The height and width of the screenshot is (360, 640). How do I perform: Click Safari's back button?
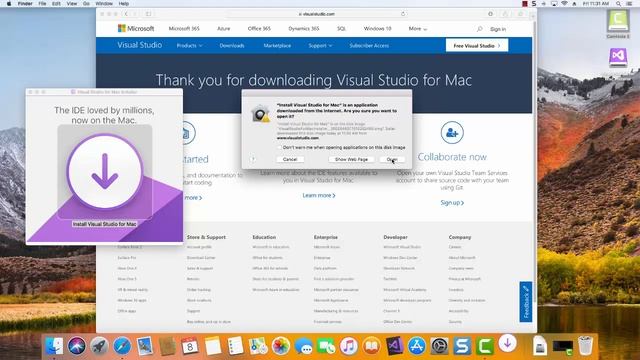[126, 14]
